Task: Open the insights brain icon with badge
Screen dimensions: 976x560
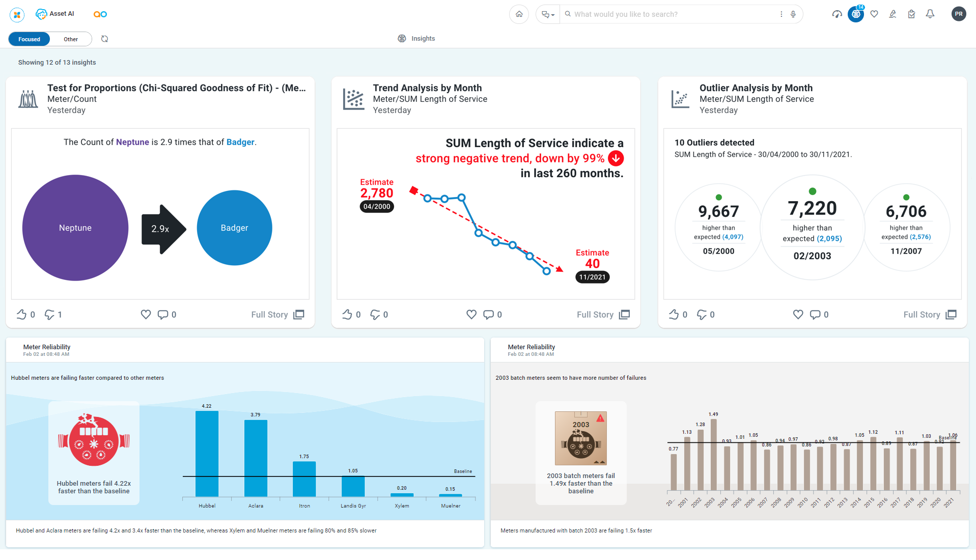Action: click(x=856, y=14)
